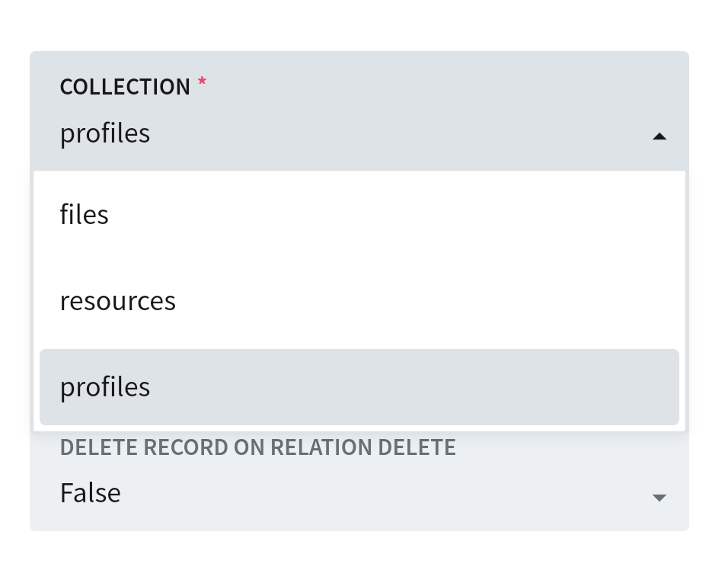This screenshot has height=564, width=728.
Task: Click the red required asterisk next to COLLECTION
Action: point(202,82)
